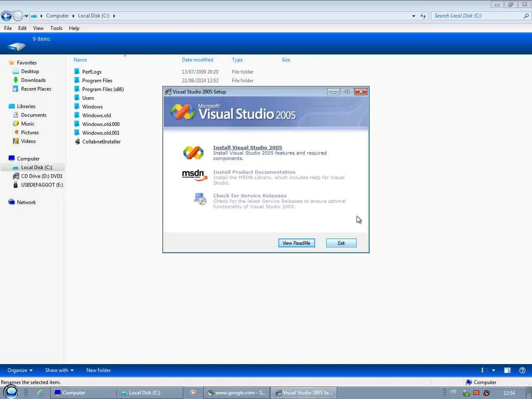Select the Program Files folder icon
The height and width of the screenshot is (399, 532).
77,80
